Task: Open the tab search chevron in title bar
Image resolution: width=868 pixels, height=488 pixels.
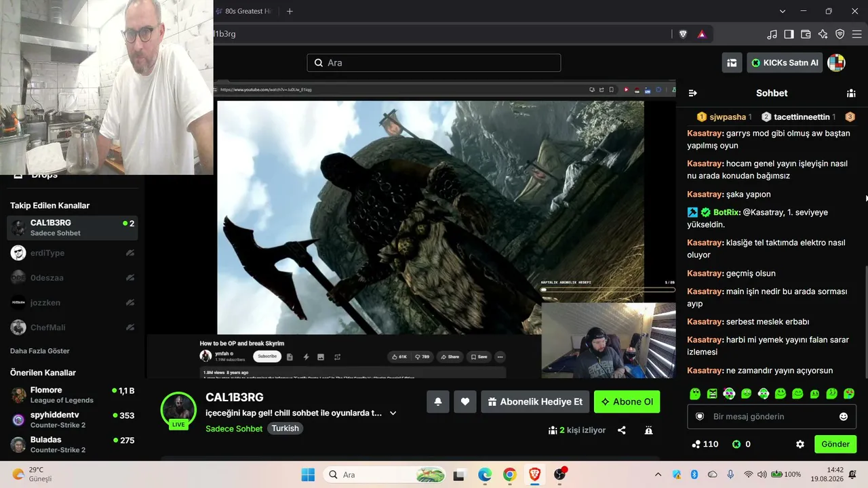Action: pyautogui.click(x=783, y=11)
